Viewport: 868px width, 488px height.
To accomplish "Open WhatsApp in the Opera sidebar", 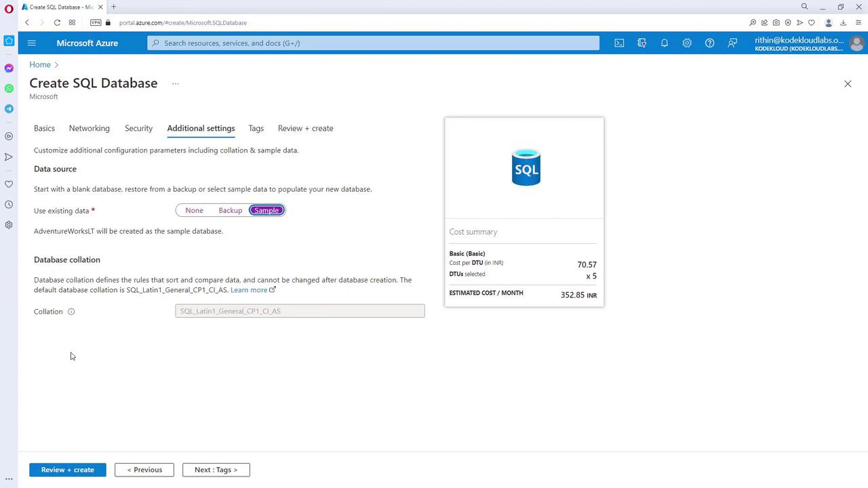I will (9, 88).
